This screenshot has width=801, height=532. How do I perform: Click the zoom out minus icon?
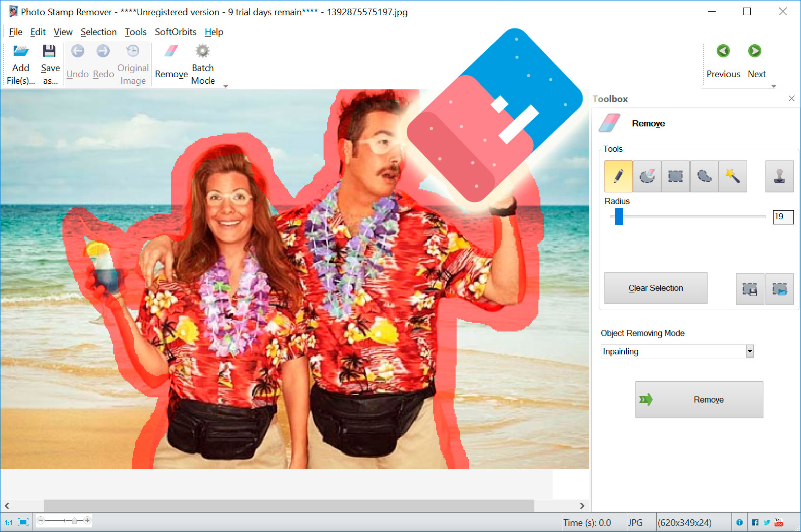click(x=41, y=520)
